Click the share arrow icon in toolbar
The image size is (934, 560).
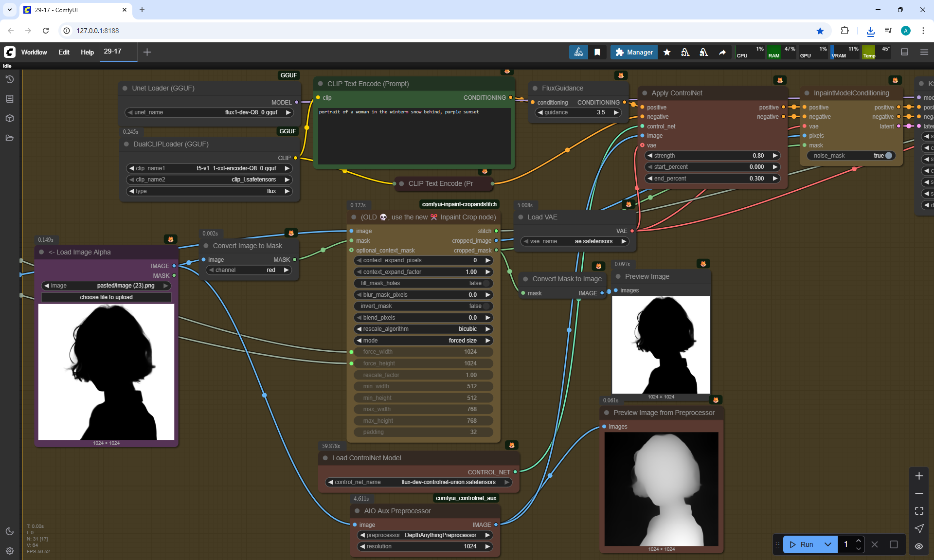pos(722,52)
